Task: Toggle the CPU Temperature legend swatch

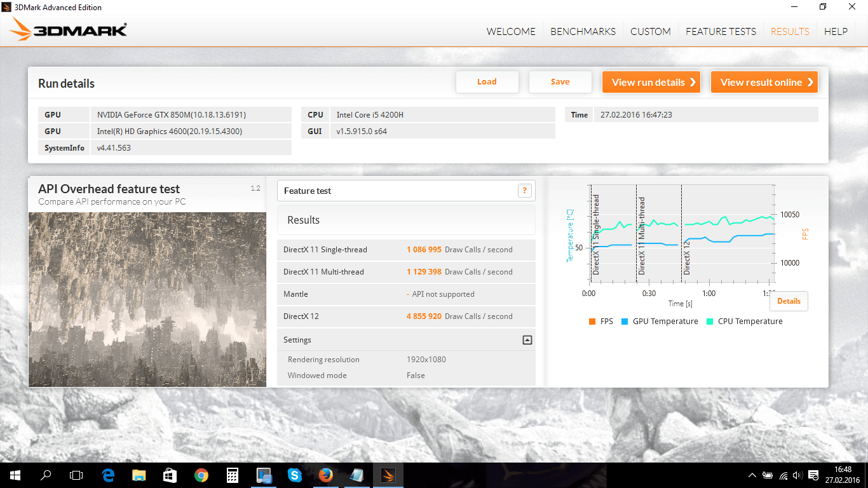Action: pyautogui.click(x=710, y=322)
